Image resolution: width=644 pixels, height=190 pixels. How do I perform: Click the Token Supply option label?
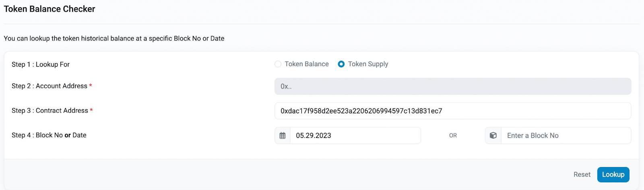[368, 64]
